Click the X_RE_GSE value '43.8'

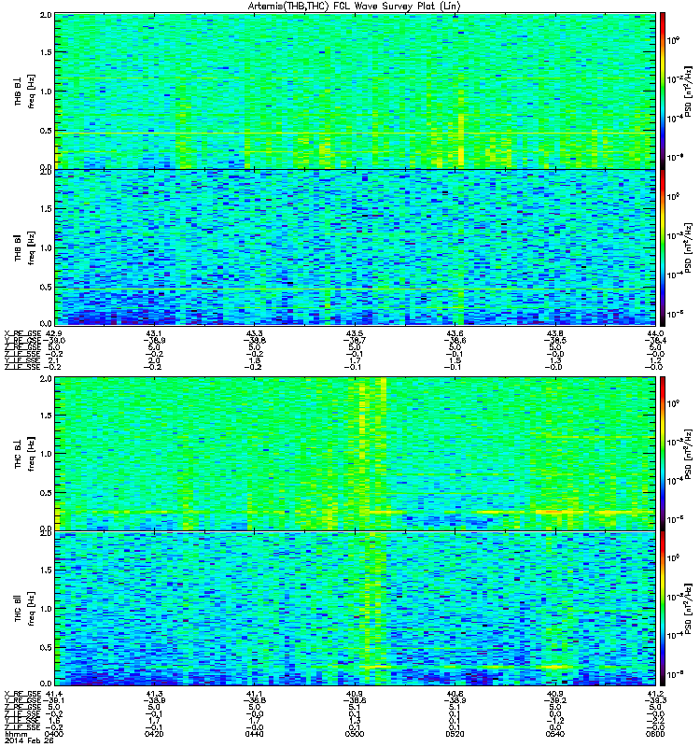(x=555, y=333)
